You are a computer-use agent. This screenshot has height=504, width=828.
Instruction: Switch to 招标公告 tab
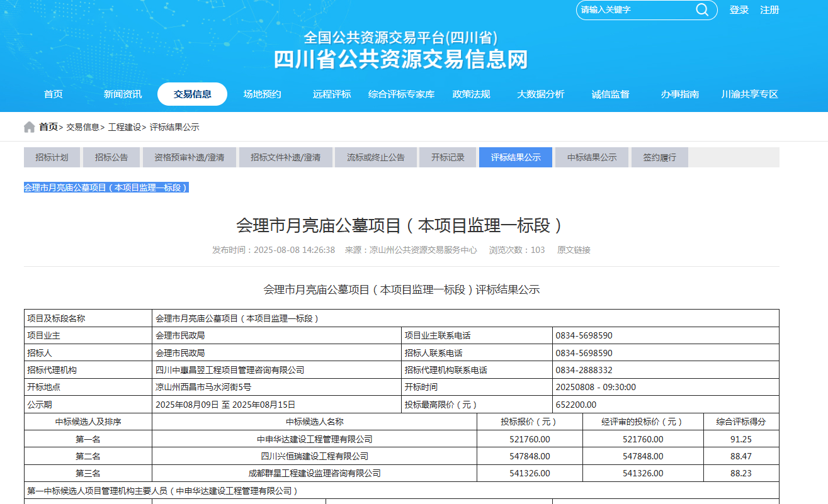tap(111, 157)
